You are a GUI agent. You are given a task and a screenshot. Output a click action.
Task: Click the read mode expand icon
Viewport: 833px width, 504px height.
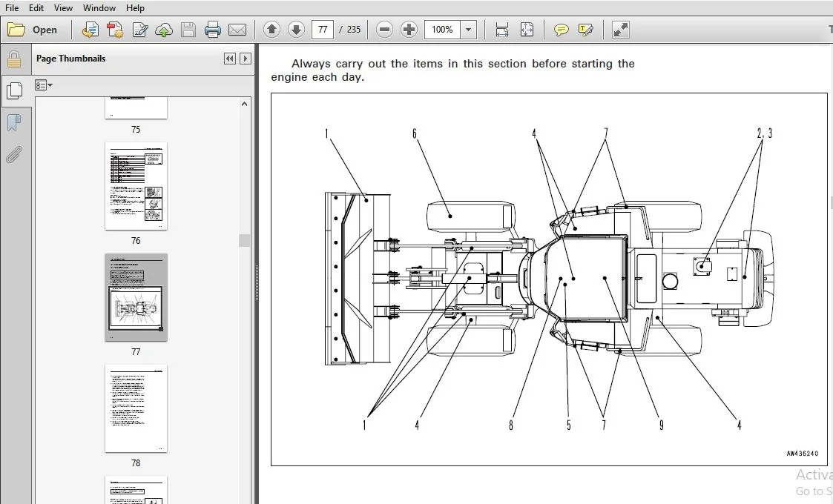(620, 29)
